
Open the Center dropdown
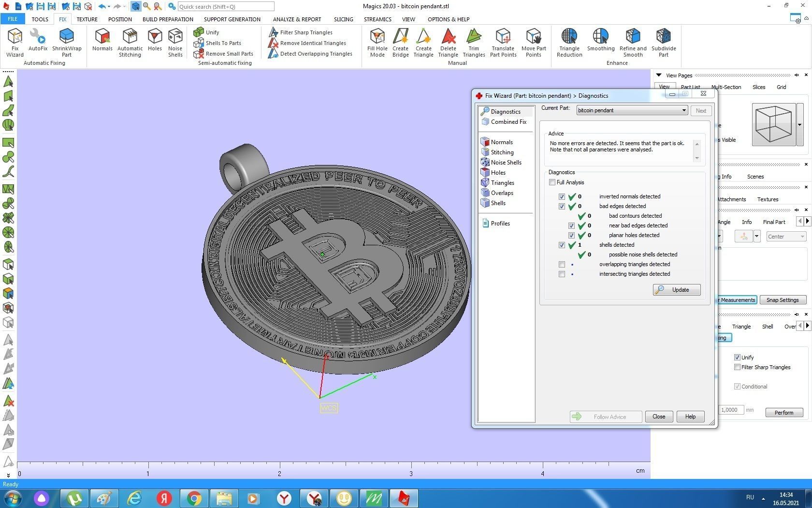tap(786, 237)
